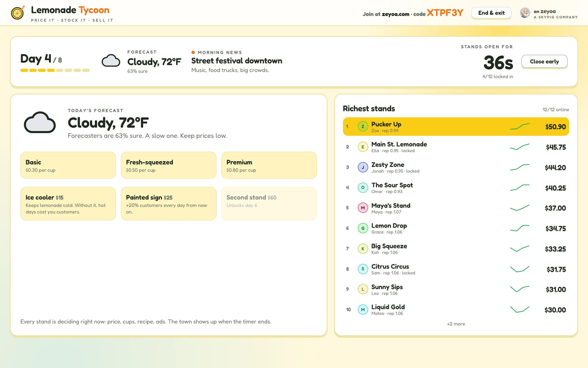Click the Pucker Up earnings sparkline
This screenshot has width=588, height=368.
(x=519, y=127)
